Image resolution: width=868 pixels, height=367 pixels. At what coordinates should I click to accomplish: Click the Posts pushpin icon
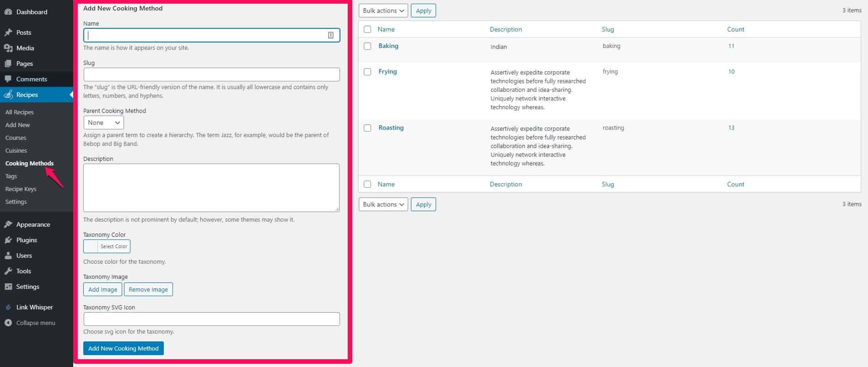coord(8,32)
